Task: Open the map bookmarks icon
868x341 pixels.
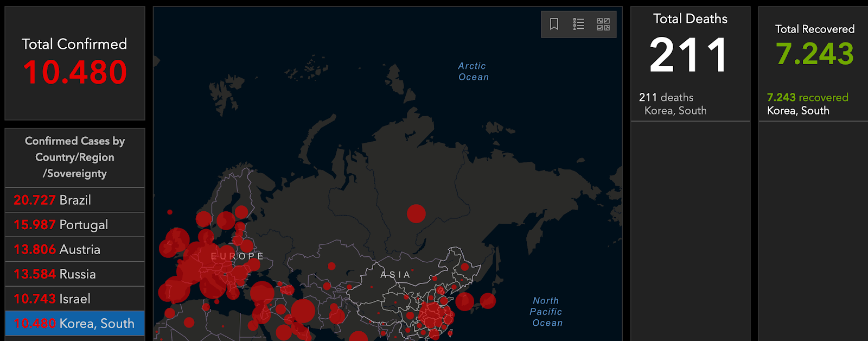Action: pos(554,24)
